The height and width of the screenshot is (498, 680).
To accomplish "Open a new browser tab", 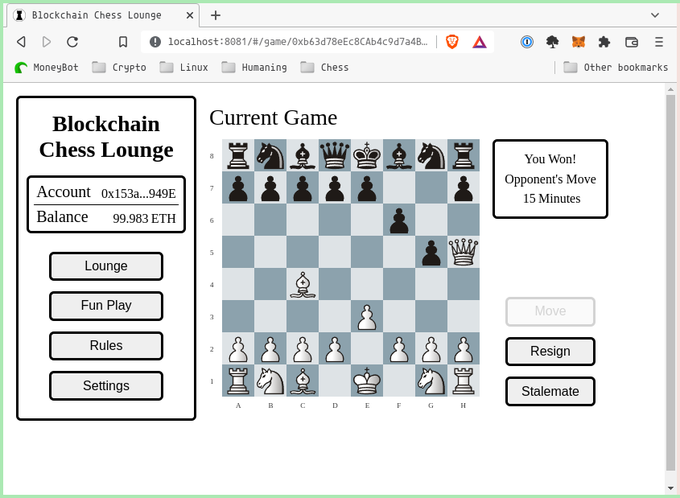I will click(x=216, y=15).
